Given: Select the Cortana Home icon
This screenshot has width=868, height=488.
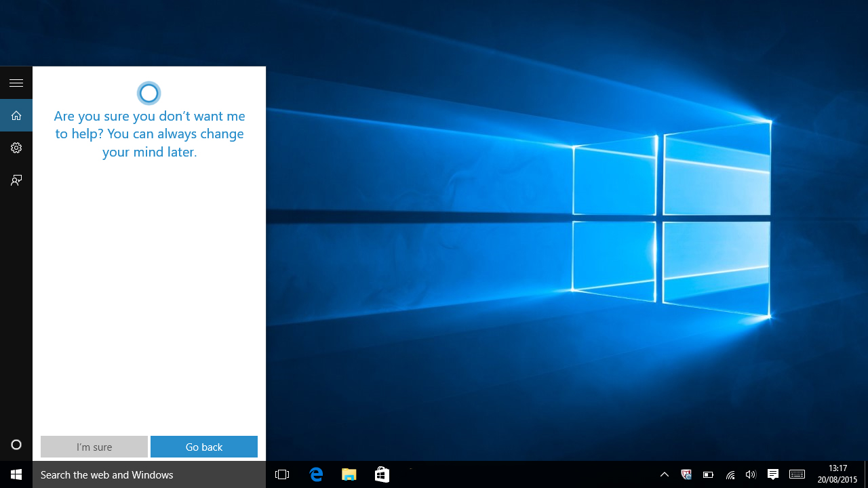Looking at the screenshot, I should click(16, 115).
